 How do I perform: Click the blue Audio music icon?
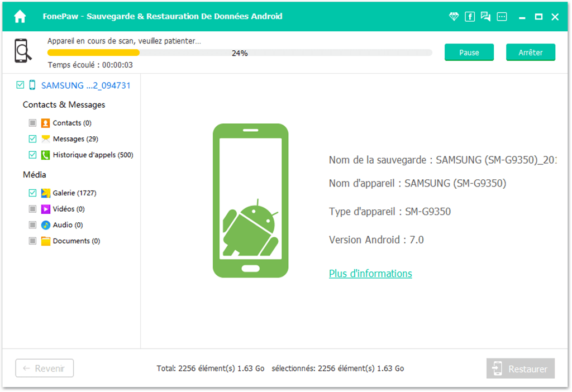tap(46, 225)
